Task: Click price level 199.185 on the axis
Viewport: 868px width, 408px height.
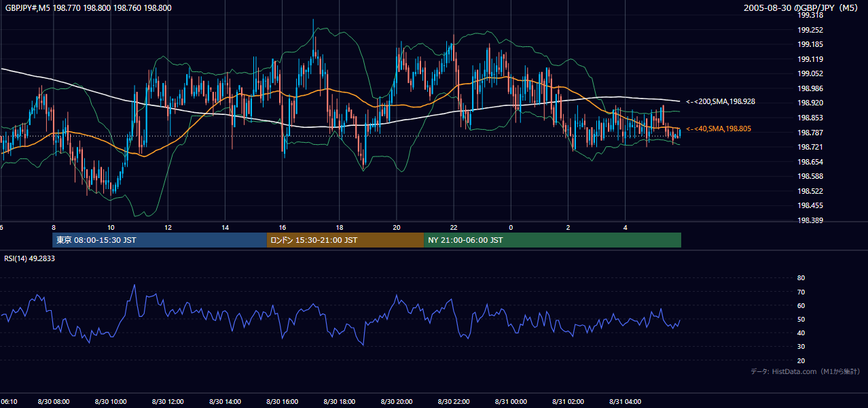Action: (x=811, y=44)
